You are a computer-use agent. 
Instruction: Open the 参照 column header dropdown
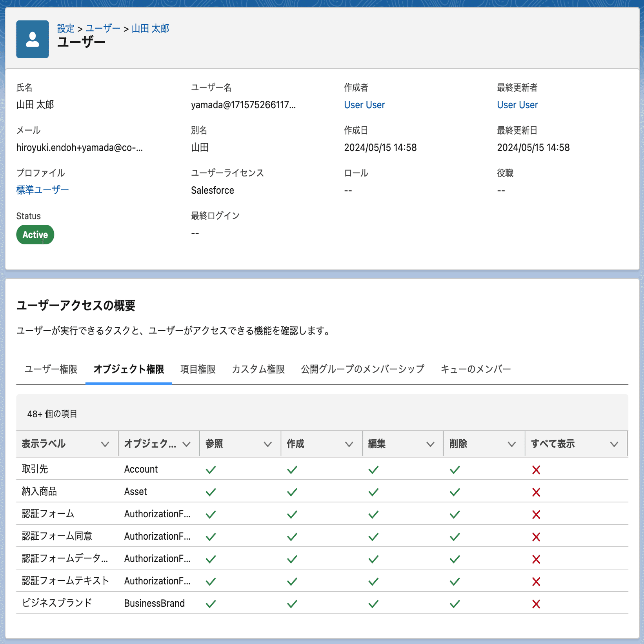click(x=267, y=444)
